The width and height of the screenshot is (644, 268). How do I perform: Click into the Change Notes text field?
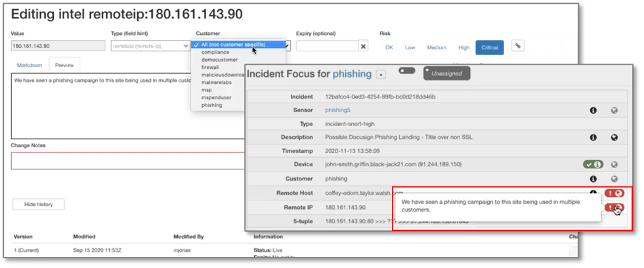pyautogui.click(x=125, y=161)
